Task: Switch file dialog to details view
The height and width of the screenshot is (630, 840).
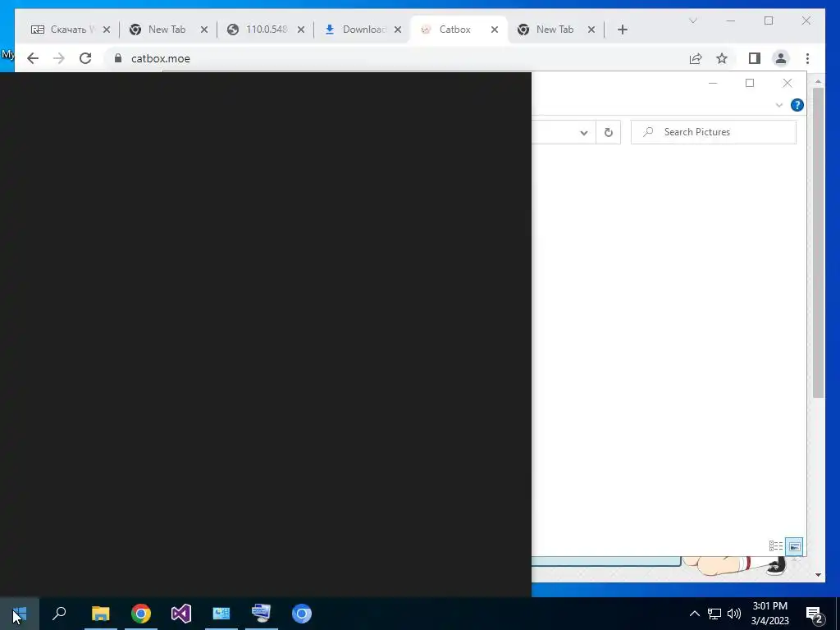Action: (776, 546)
